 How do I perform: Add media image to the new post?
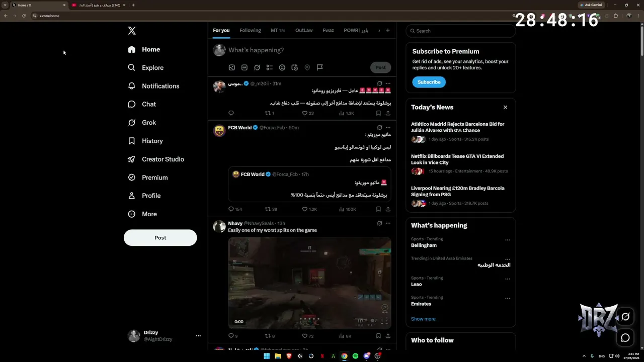point(231,67)
